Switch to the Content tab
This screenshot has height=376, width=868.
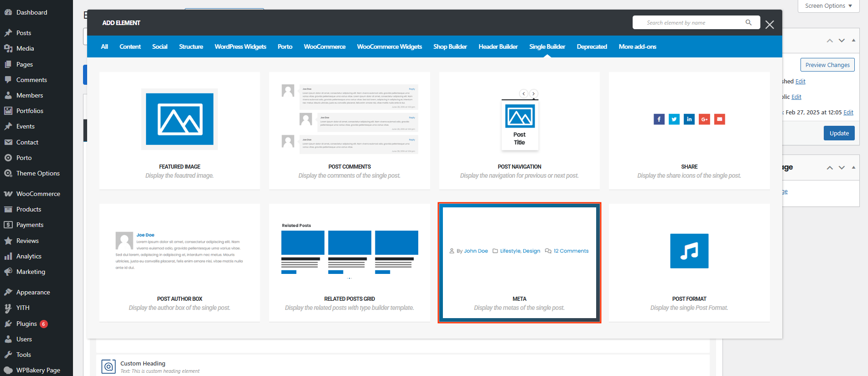pyautogui.click(x=130, y=46)
